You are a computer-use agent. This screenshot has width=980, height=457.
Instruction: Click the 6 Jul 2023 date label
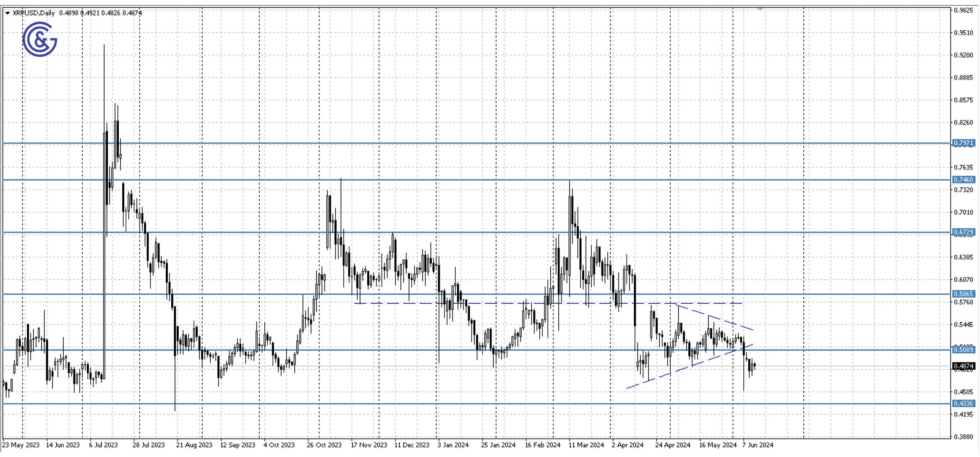pyautogui.click(x=103, y=445)
